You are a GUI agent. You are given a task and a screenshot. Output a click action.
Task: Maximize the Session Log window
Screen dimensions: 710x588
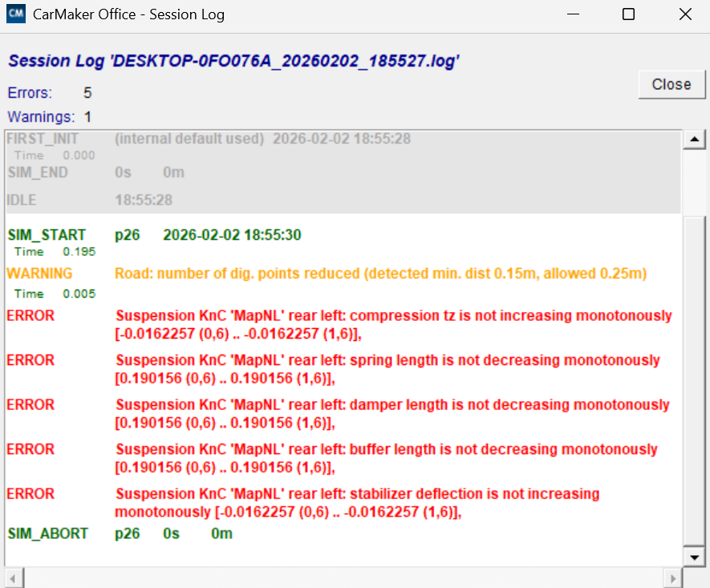coord(629,14)
